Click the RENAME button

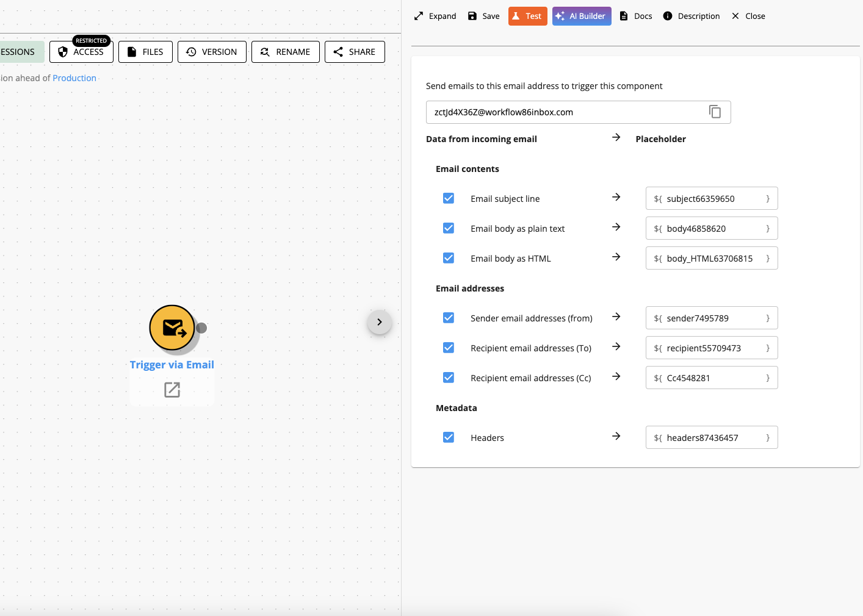(286, 52)
